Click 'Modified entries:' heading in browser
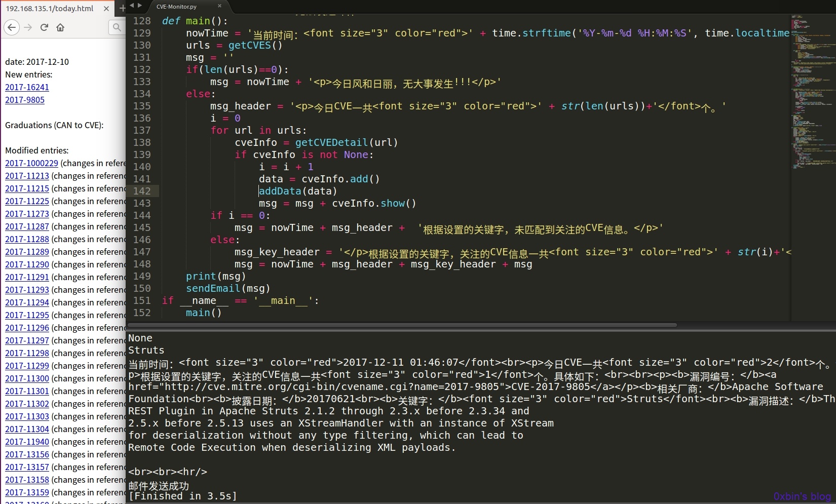The width and height of the screenshot is (836, 504). [x=37, y=150]
